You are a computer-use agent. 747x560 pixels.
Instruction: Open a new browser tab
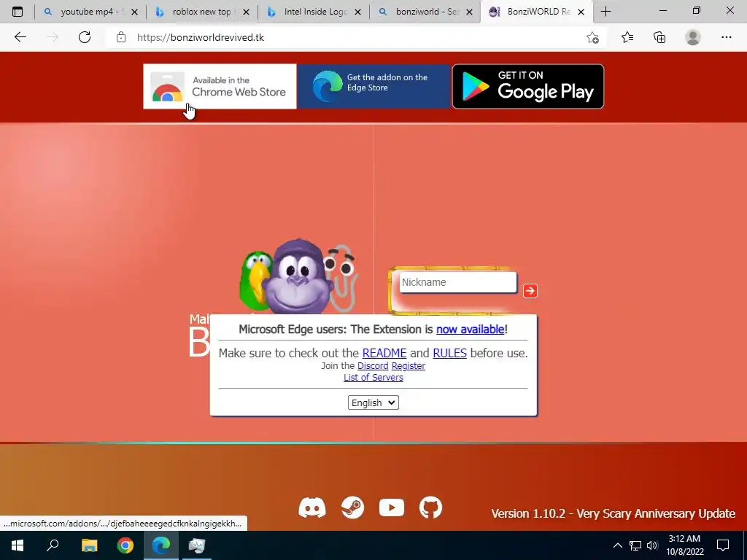pyautogui.click(x=606, y=12)
